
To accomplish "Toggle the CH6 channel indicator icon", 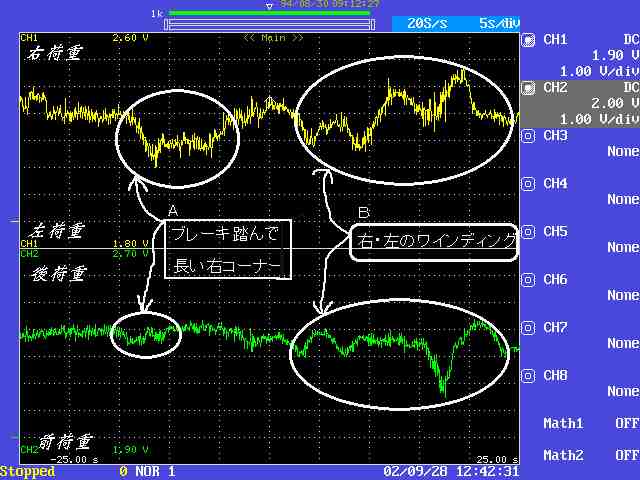I will click(x=528, y=280).
